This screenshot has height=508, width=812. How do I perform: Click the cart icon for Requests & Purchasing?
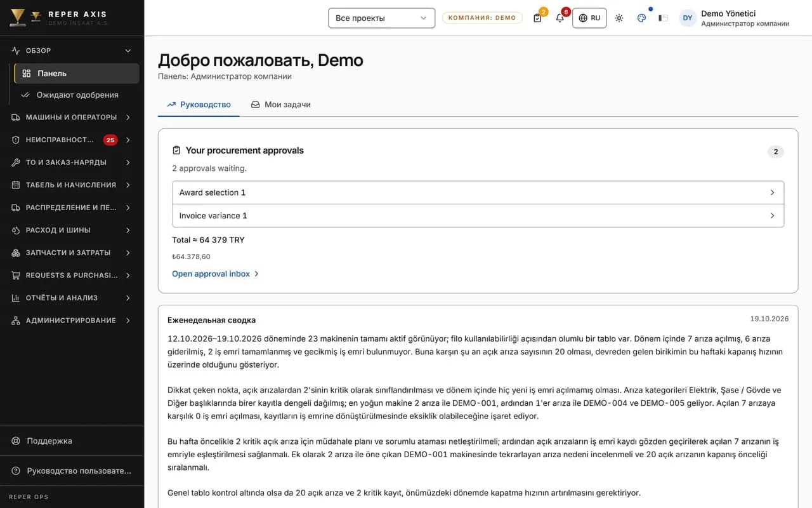(x=16, y=275)
